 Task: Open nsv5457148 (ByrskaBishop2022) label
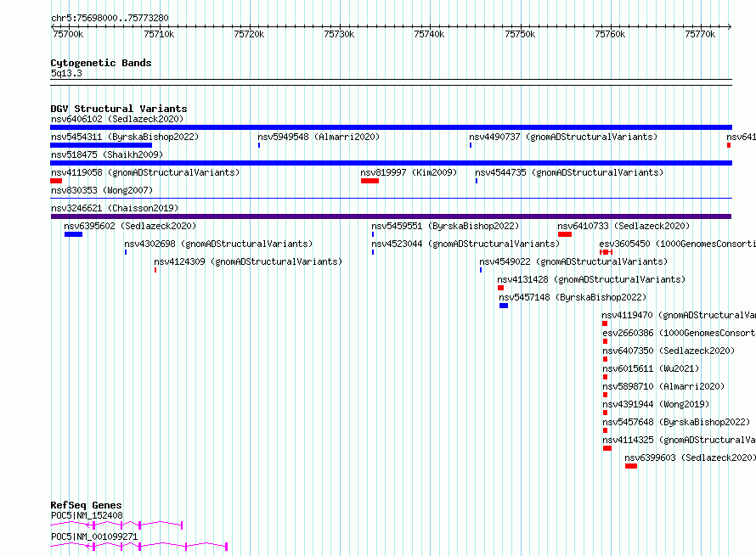[573, 297]
